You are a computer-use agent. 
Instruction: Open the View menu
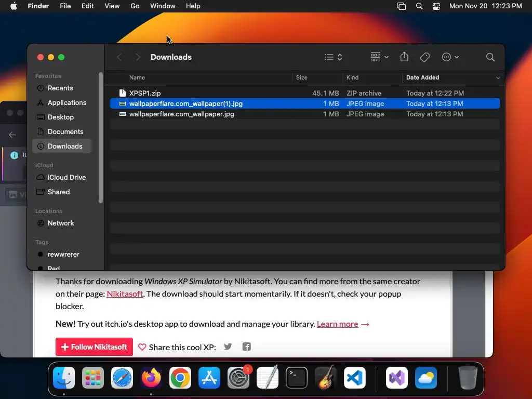pyautogui.click(x=112, y=6)
